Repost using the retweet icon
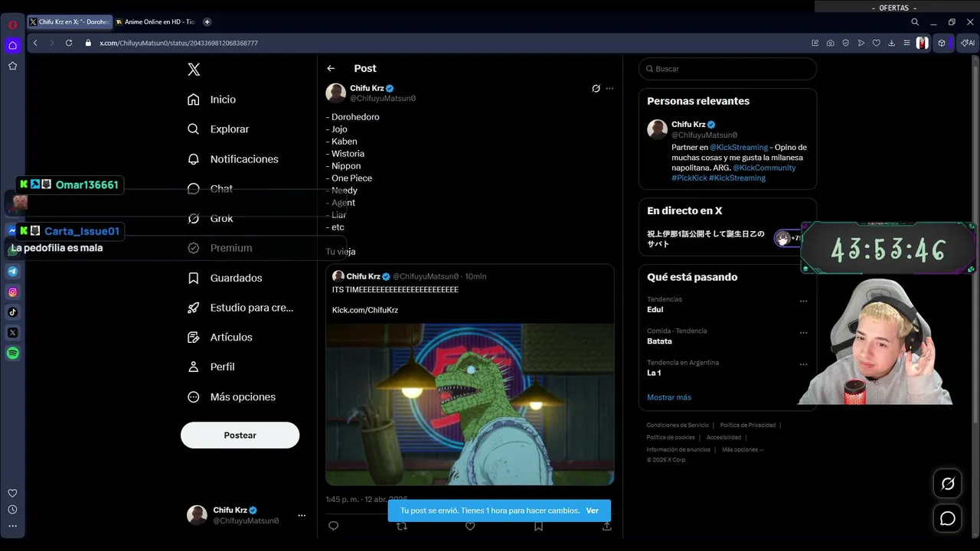 [x=402, y=527]
